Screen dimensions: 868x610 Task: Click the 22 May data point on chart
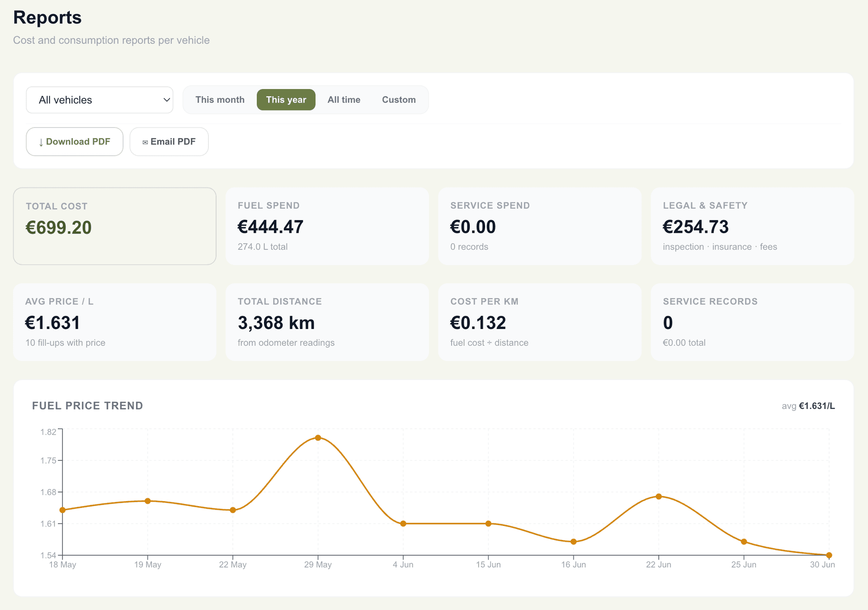[233, 510]
